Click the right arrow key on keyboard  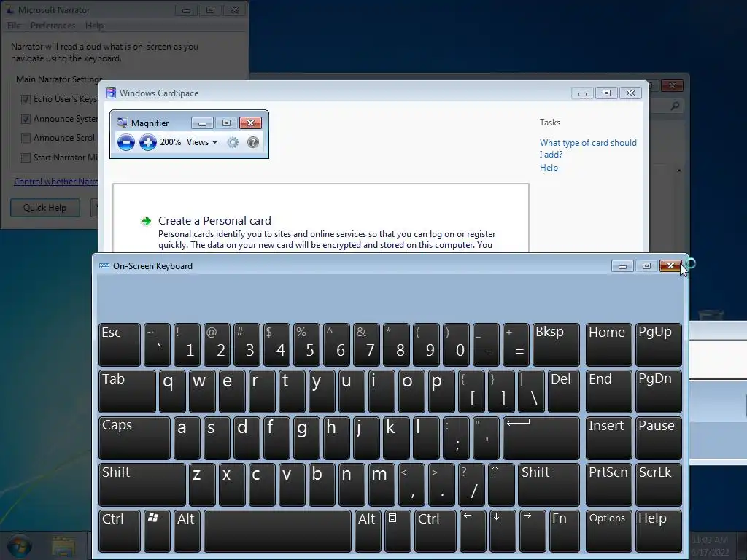(x=532, y=531)
